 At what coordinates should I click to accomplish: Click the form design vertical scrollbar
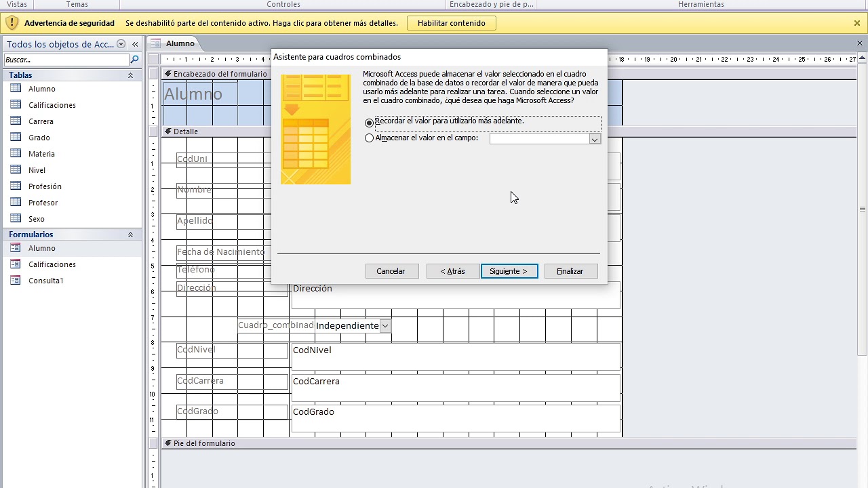[x=862, y=209]
